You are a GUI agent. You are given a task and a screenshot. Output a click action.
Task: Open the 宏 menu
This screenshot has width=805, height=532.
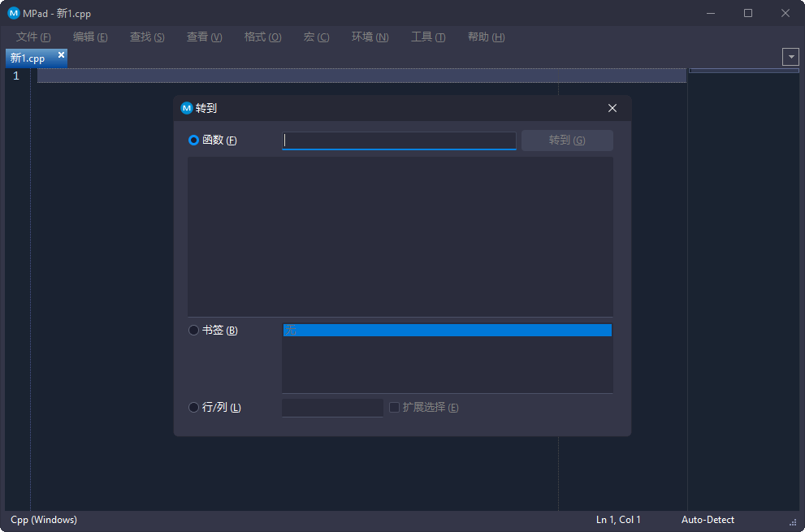pyautogui.click(x=315, y=37)
